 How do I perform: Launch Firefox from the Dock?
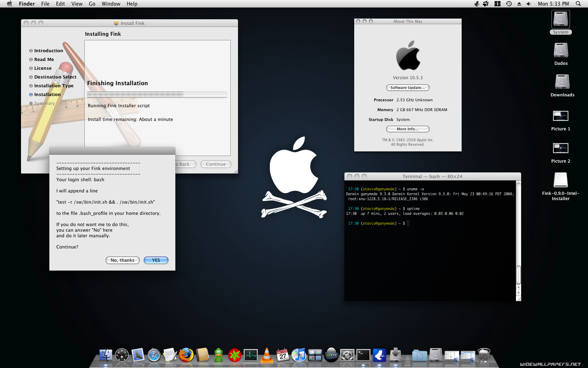pos(186,355)
